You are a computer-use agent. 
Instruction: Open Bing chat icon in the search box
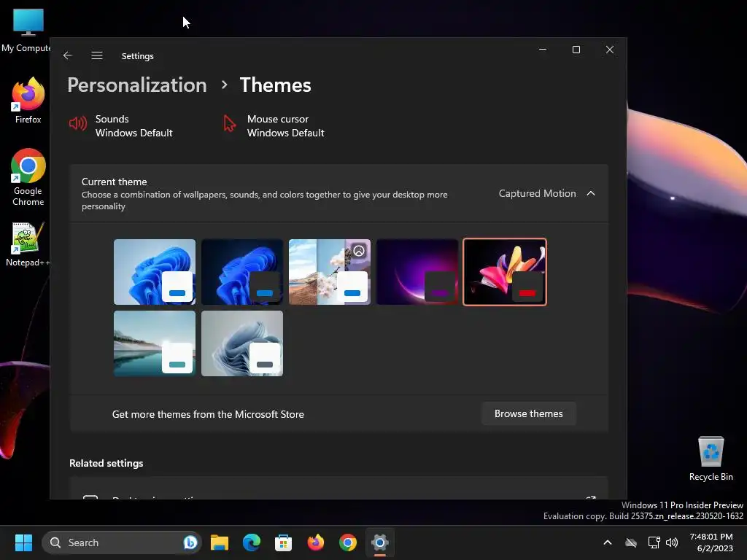tap(190, 542)
